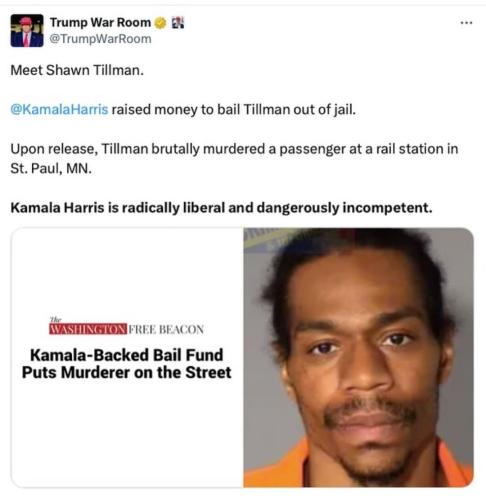Click the Trump War Room display name

(x=100, y=23)
